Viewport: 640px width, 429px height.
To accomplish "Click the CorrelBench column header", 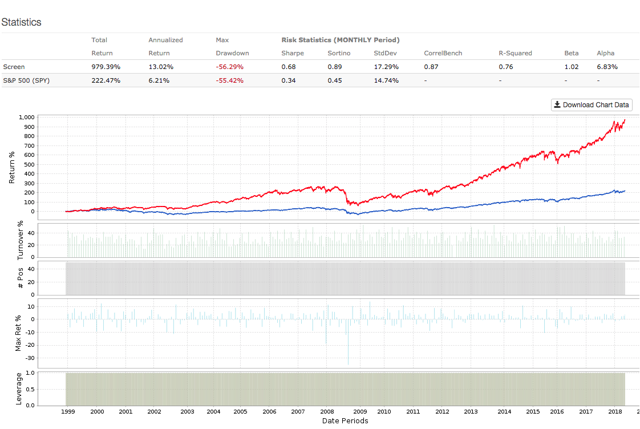I will click(443, 53).
